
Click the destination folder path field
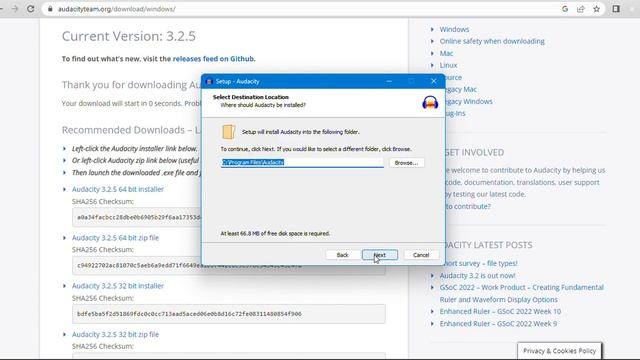click(302, 162)
